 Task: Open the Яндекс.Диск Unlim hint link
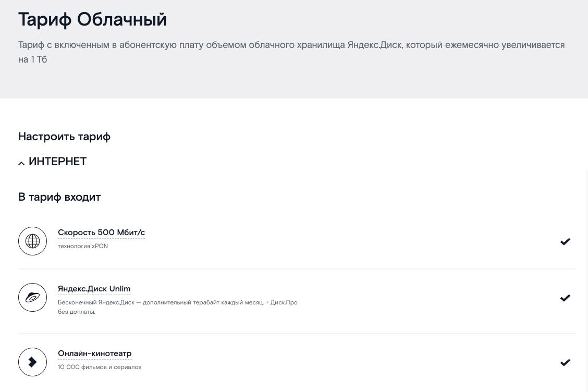pos(94,289)
